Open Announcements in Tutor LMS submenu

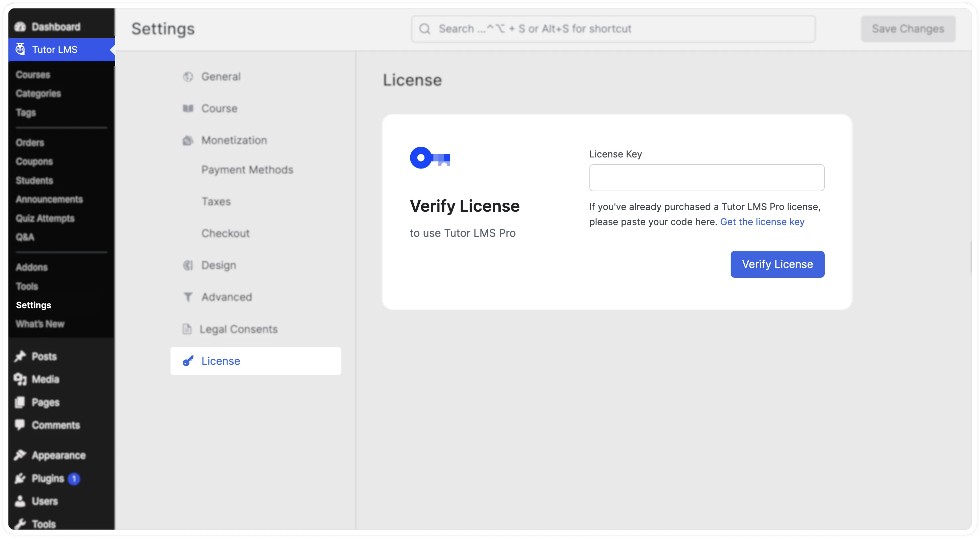(x=49, y=199)
